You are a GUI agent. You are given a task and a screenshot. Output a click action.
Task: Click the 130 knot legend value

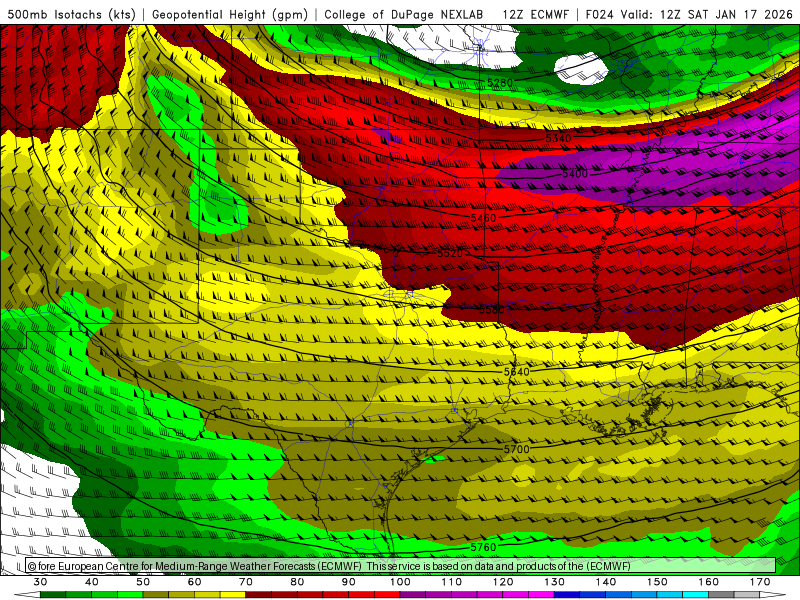554,582
